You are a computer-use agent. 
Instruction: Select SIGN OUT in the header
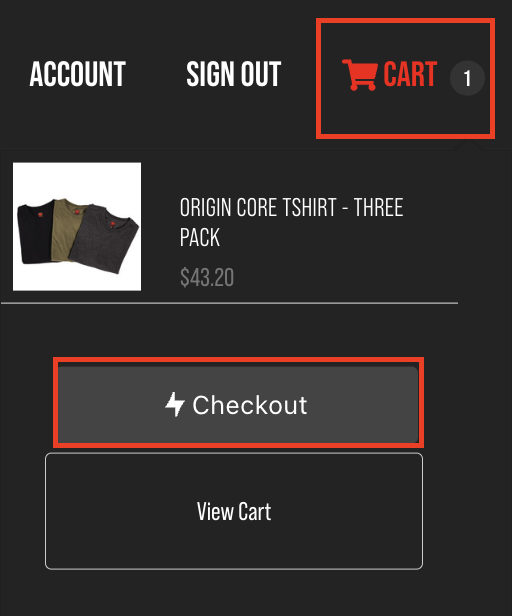click(x=233, y=74)
